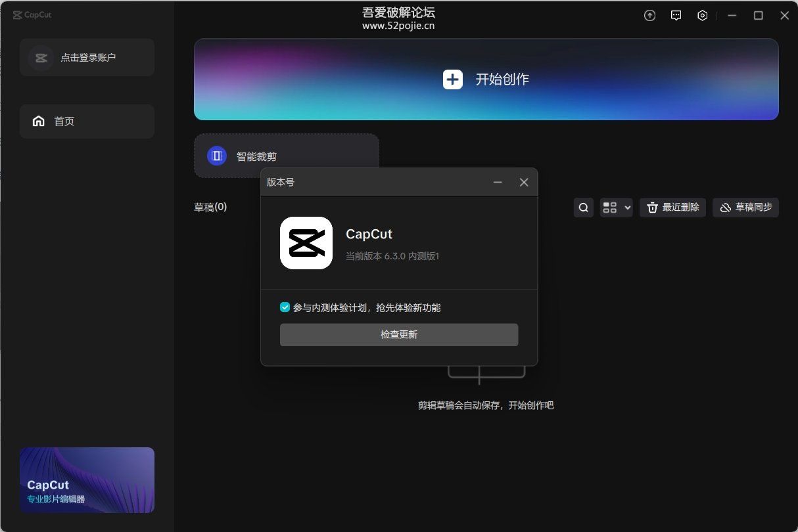
Task: Click the cloud icon in 草稿同步
Action: [x=726, y=208]
